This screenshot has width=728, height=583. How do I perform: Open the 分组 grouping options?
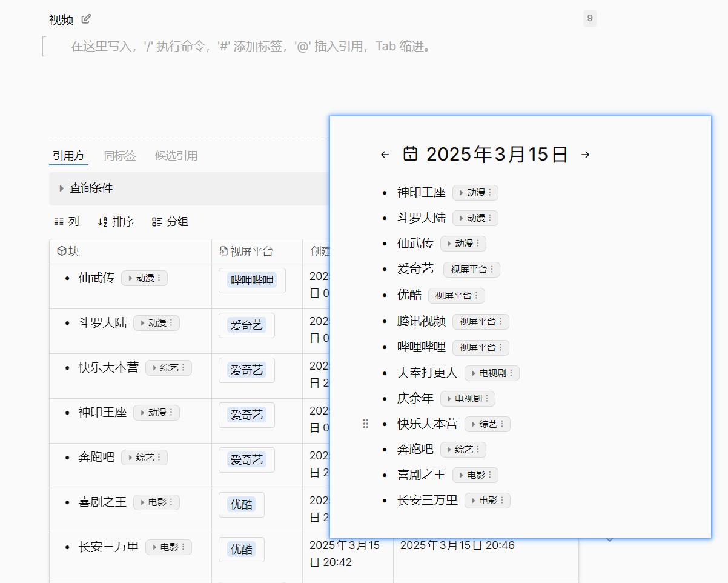click(170, 222)
